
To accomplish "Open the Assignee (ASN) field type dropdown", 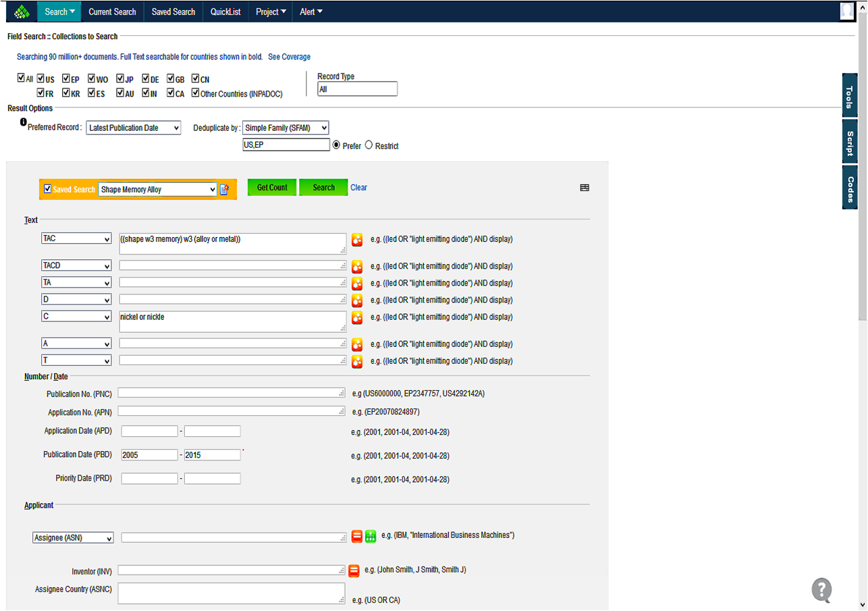I will point(73,538).
